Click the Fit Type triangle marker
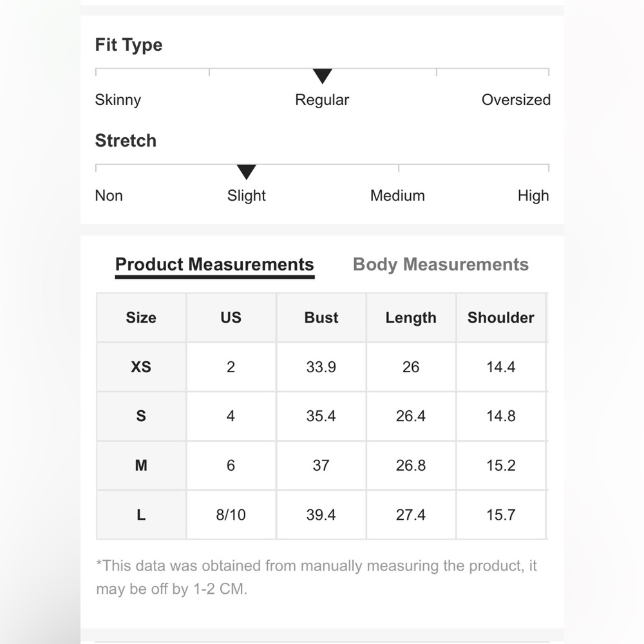 pos(323,76)
